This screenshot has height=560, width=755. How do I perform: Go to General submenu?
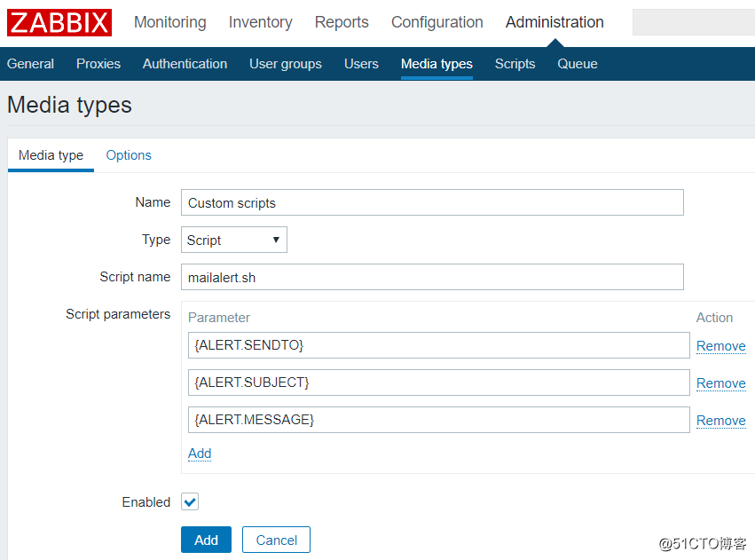tap(30, 64)
